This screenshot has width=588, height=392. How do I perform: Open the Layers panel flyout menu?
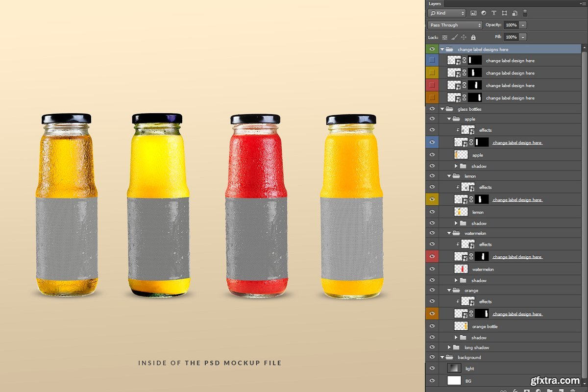click(583, 3)
